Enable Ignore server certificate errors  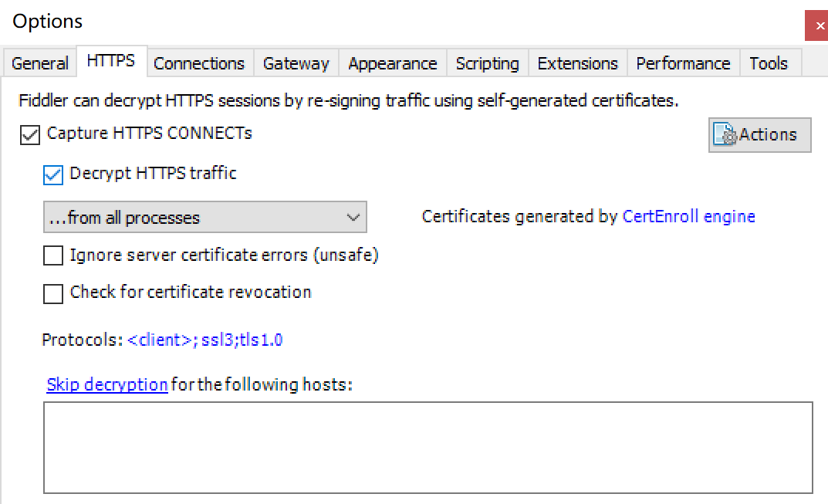(53, 255)
